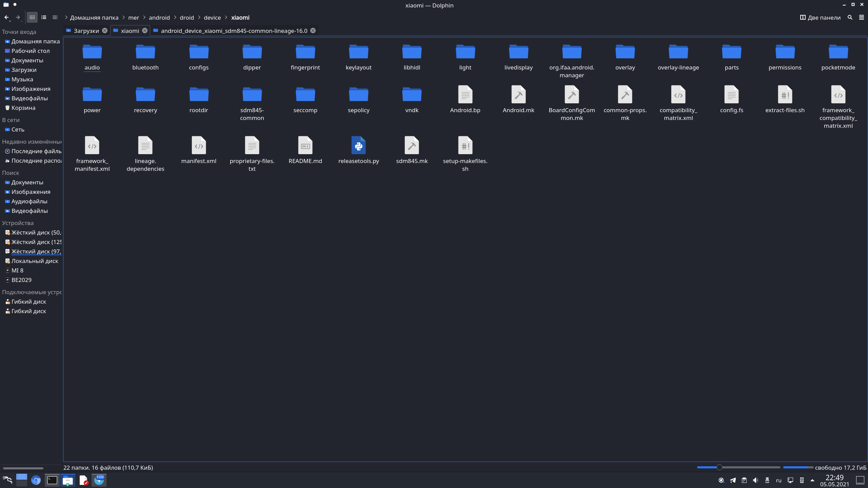The height and width of the screenshot is (488, 868).
Task: Open Рабочий стол in the places panel
Action: tap(31, 51)
